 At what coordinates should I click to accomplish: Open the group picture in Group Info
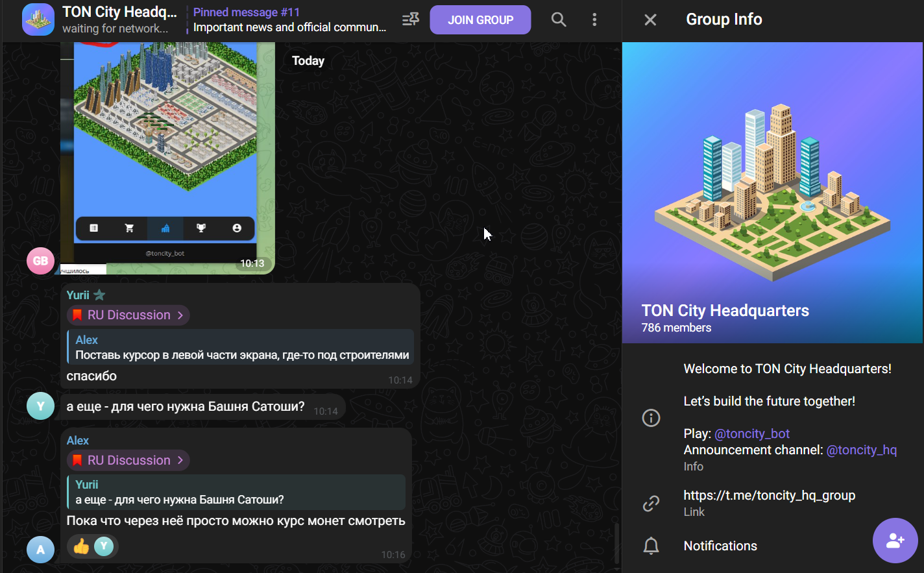point(772,193)
